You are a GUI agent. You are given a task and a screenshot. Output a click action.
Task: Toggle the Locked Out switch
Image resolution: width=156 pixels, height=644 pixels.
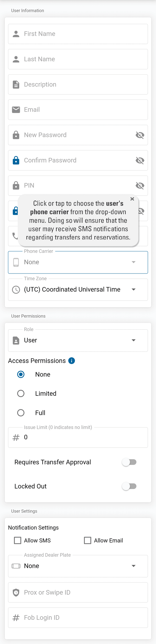pyautogui.click(x=129, y=486)
